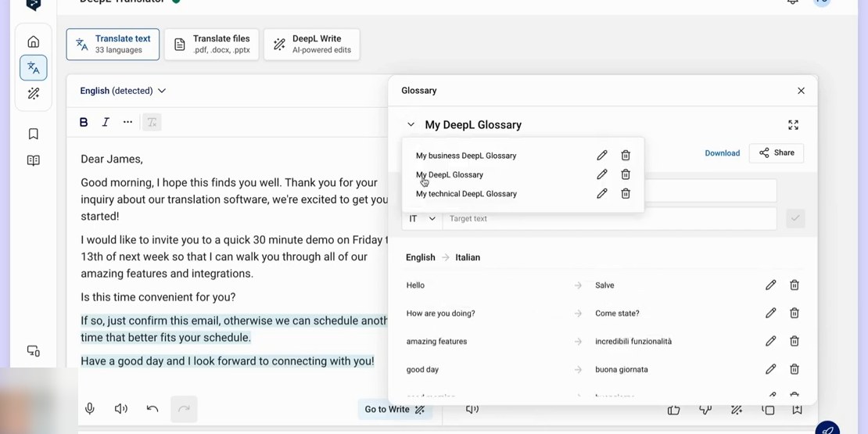Click the Salve translation text
Image resolution: width=868 pixels, height=434 pixels.
[x=604, y=285]
